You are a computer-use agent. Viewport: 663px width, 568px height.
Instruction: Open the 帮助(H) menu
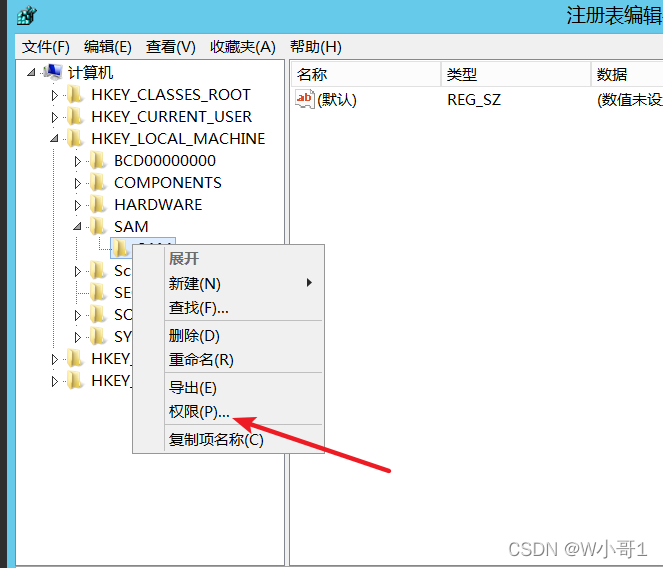(316, 47)
